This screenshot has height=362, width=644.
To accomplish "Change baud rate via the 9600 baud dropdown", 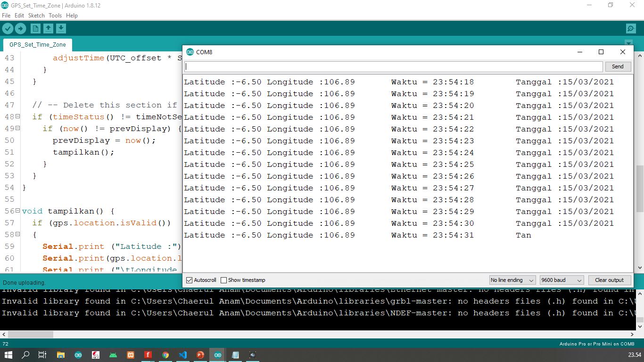I will (x=561, y=280).
